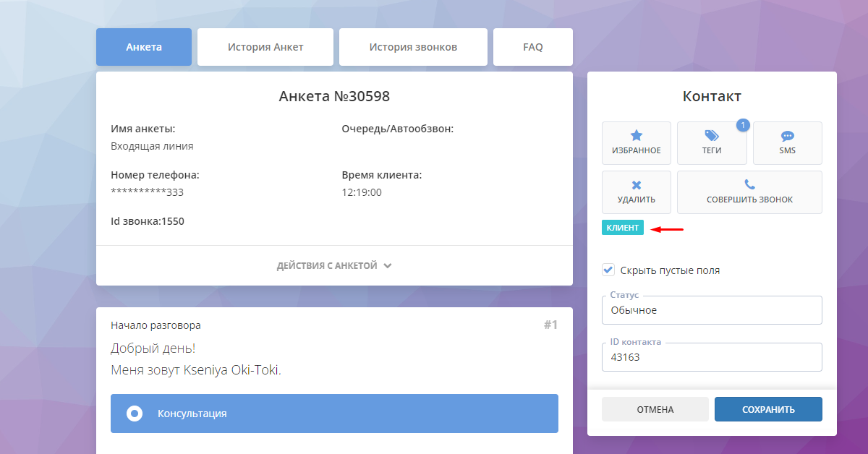Image resolution: width=868 pixels, height=454 pixels.
Task: Open the Анкета tab
Action: tap(144, 47)
